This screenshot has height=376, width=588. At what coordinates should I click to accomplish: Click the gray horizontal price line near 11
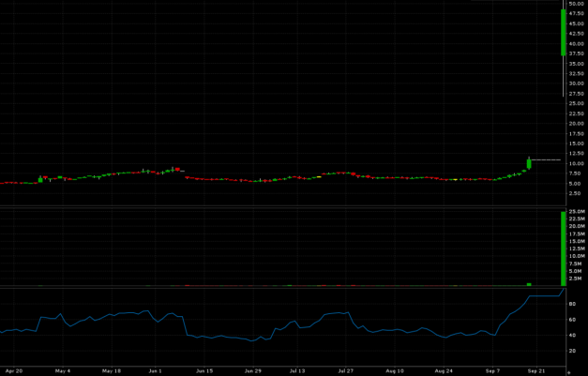[x=546, y=160]
